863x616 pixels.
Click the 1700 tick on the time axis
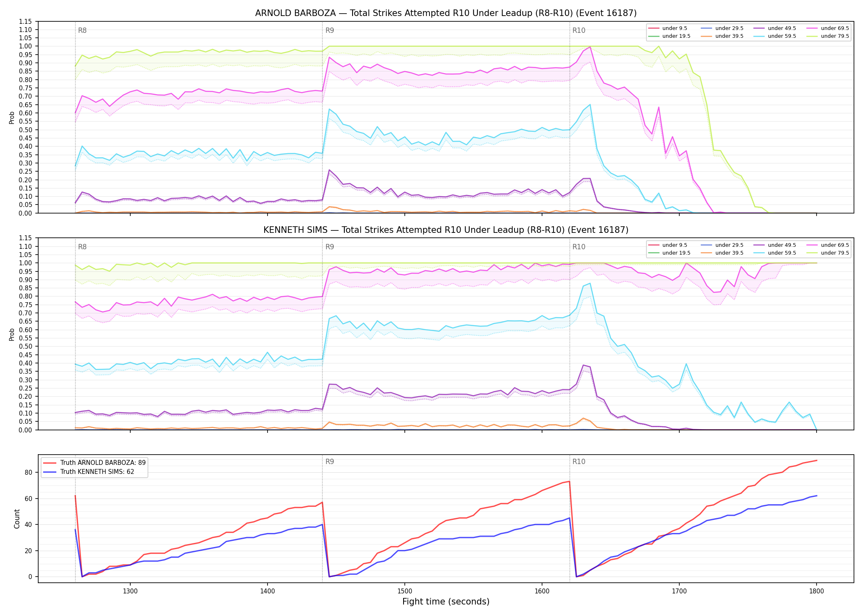679,591
